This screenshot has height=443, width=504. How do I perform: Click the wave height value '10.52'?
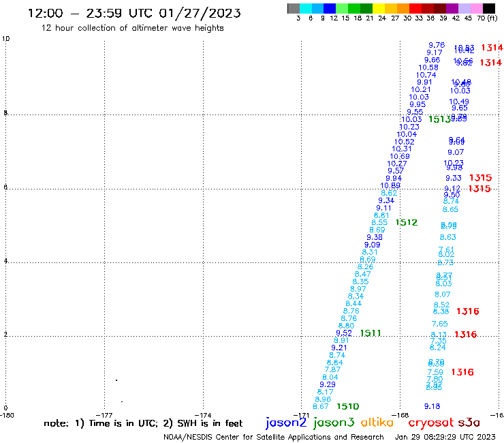(x=405, y=142)
